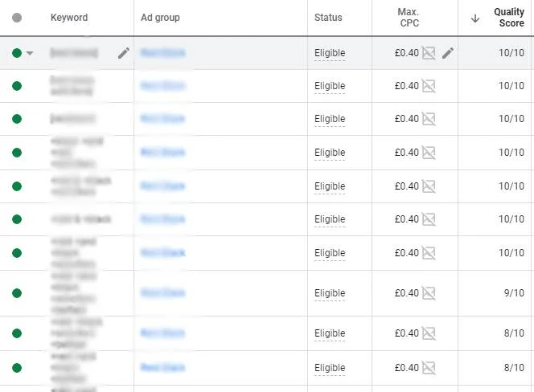Screen dimensions: 534x392
Task: Click the bid strategy icon in first row
Action: click(429, 53)
